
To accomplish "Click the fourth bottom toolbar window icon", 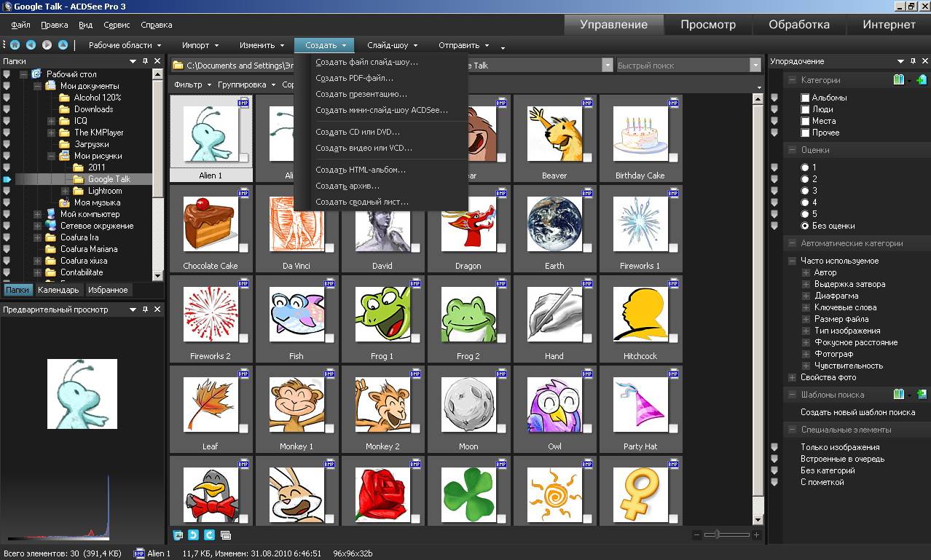I will [x=225, y=535].
